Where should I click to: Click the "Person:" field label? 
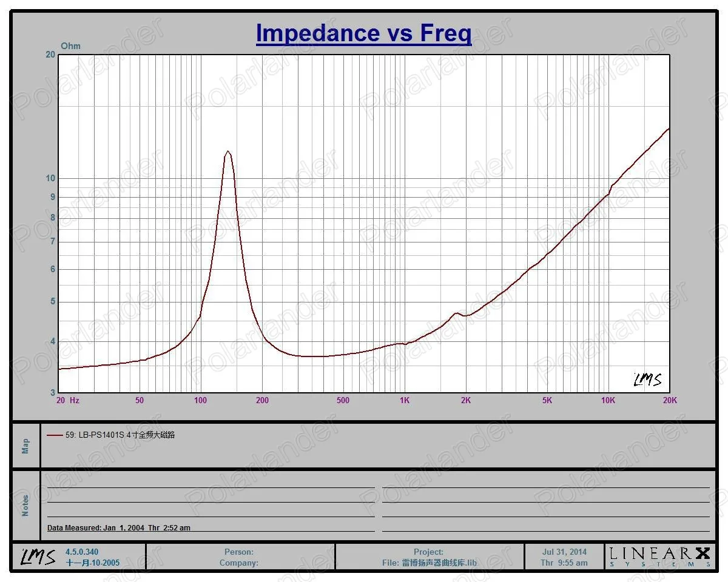pos(239,552)
